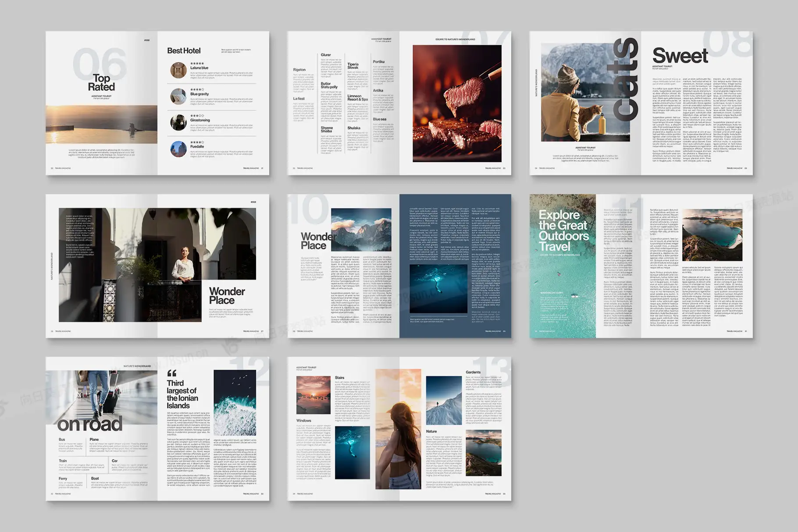Image resolution: width=798 pixels, height=532 pixels.
Task: Select the Top Rated title text
Action: [x=101, y=82]
